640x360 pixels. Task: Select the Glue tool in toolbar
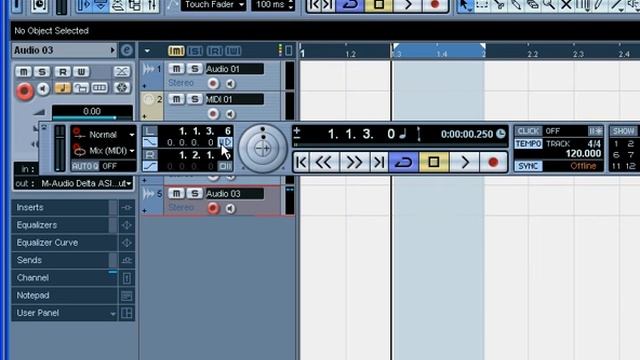516,5
